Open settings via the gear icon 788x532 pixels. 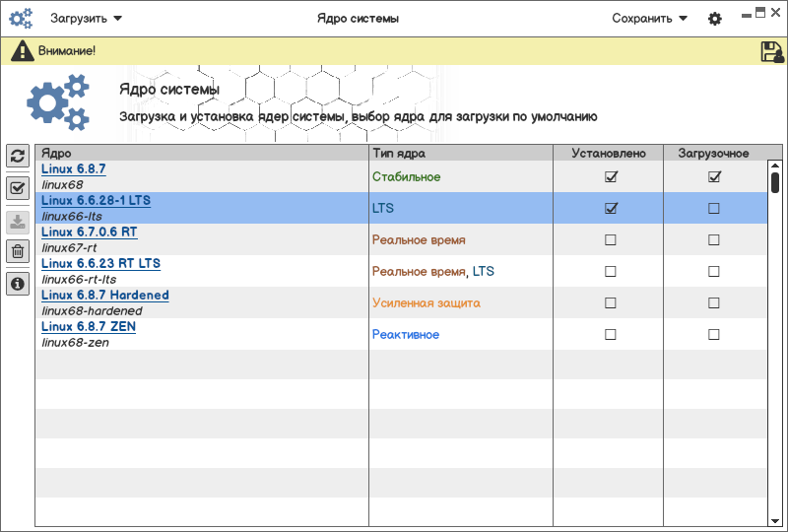tap(715, 19)
